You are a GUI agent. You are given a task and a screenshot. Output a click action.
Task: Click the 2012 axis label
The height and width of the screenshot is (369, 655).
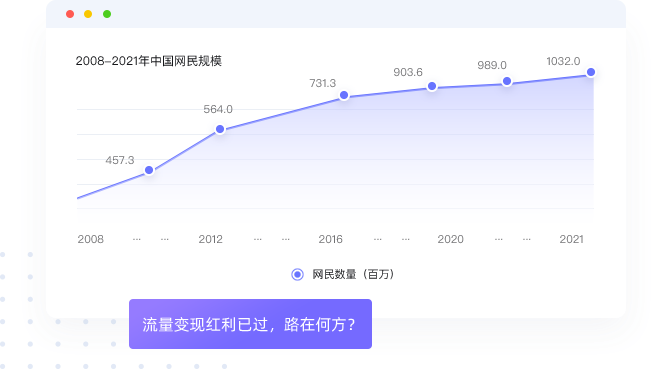211,239
